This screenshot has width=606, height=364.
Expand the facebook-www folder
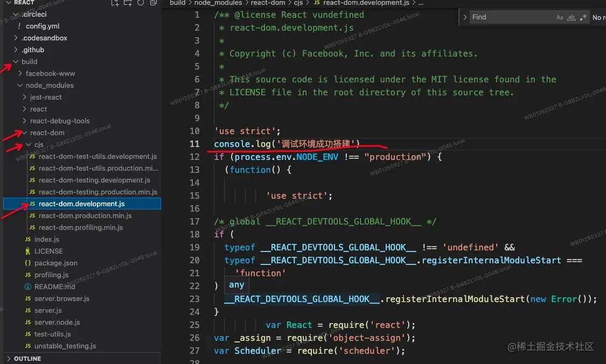tap(20, 73)
